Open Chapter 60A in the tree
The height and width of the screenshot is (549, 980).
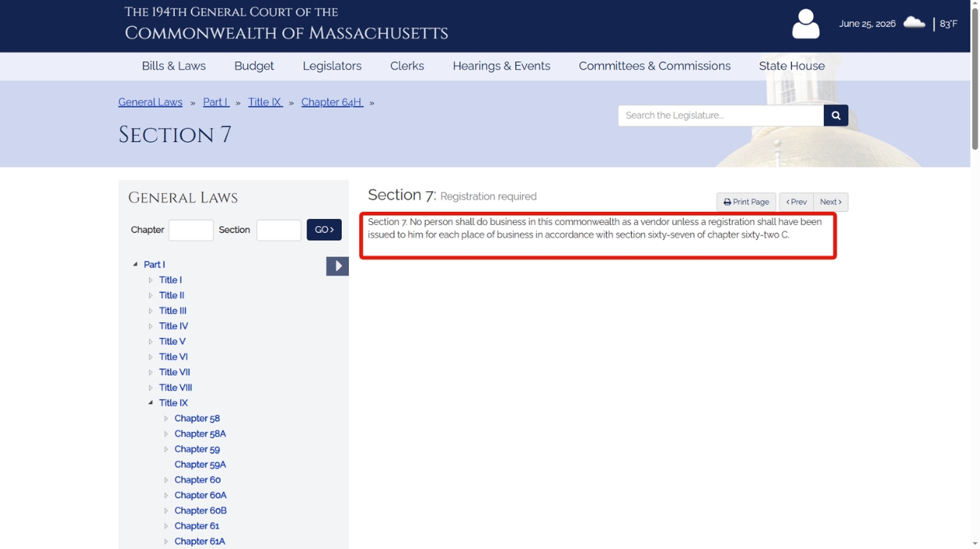pos(201,495)
